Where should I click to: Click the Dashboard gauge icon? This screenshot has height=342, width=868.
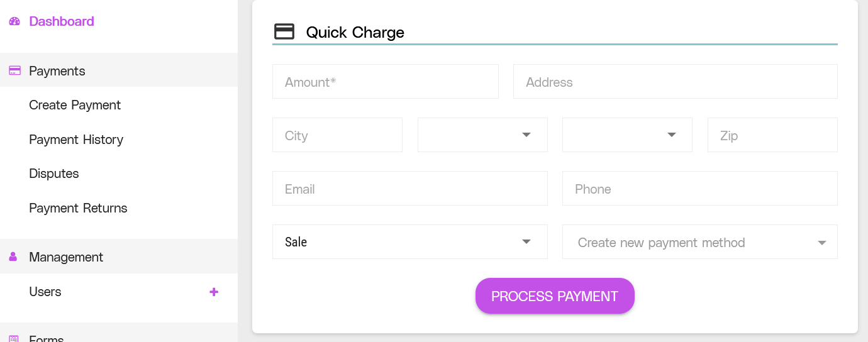click(14, 21)
